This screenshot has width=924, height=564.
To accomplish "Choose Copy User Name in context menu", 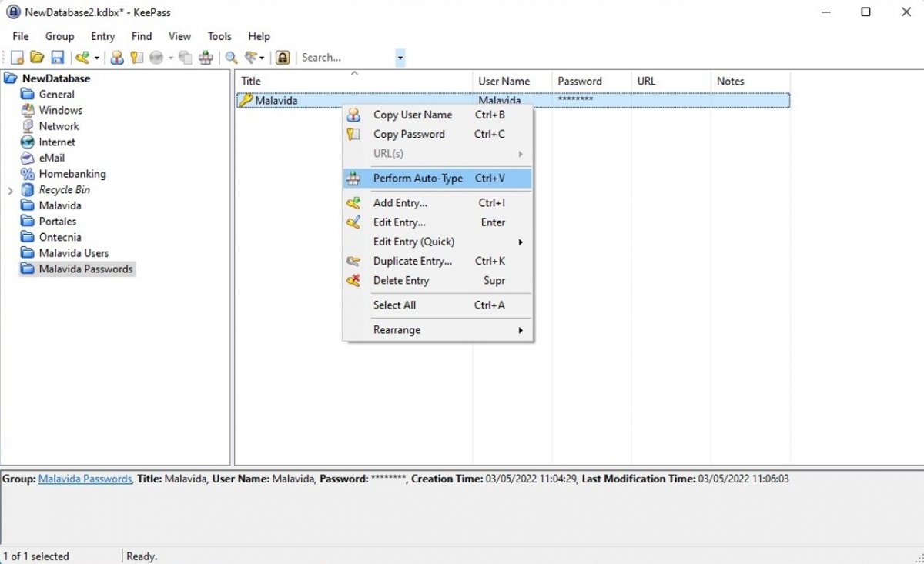I will [x=437, y=115].
